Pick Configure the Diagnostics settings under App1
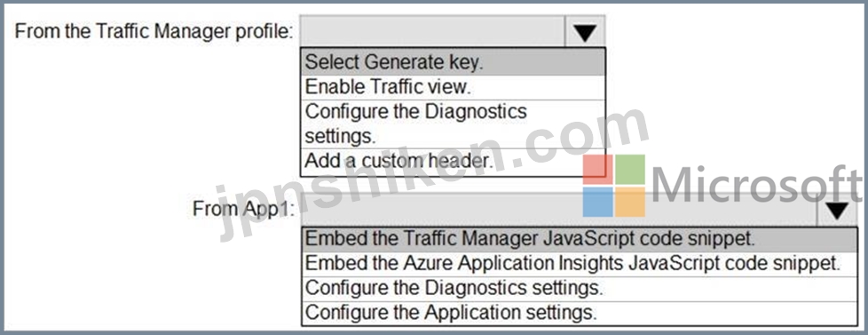 pos(579,289)
